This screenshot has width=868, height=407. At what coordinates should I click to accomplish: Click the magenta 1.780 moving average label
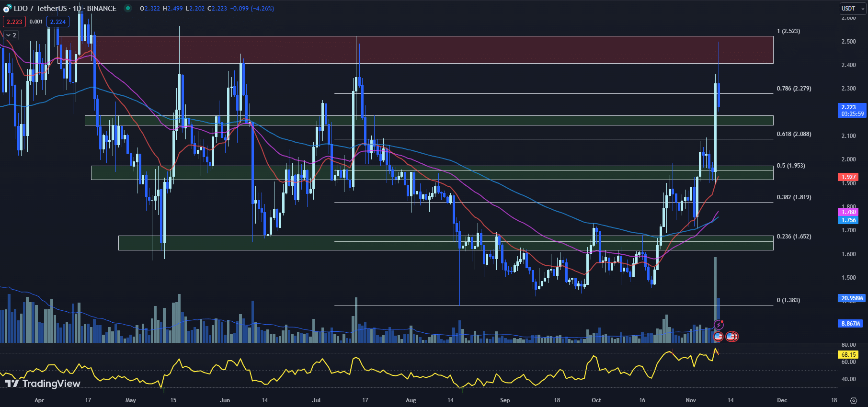(x=848, y=212)
